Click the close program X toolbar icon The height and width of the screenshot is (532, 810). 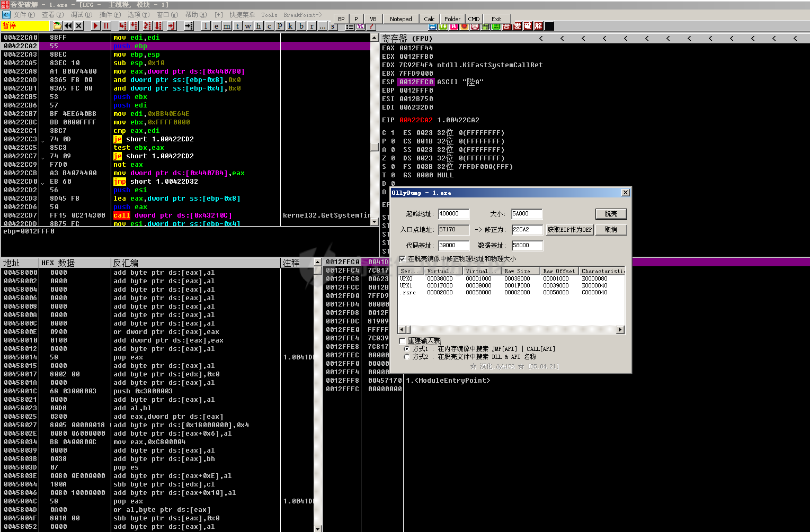pos(79,25)
